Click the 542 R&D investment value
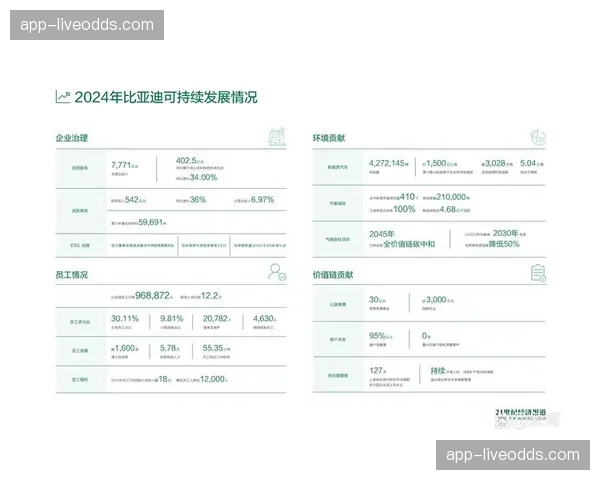This screenshot has width=600, height=480. (x=132, y=199)
